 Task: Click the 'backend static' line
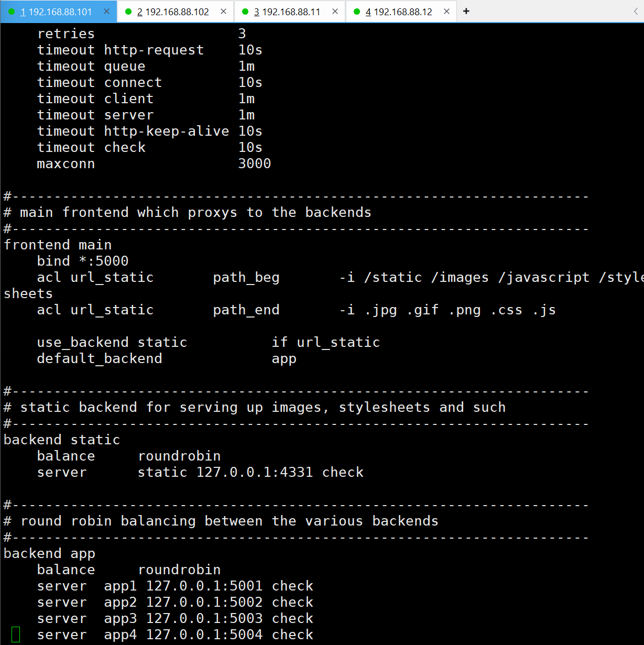pyautogui.click(x=62, y=440)
